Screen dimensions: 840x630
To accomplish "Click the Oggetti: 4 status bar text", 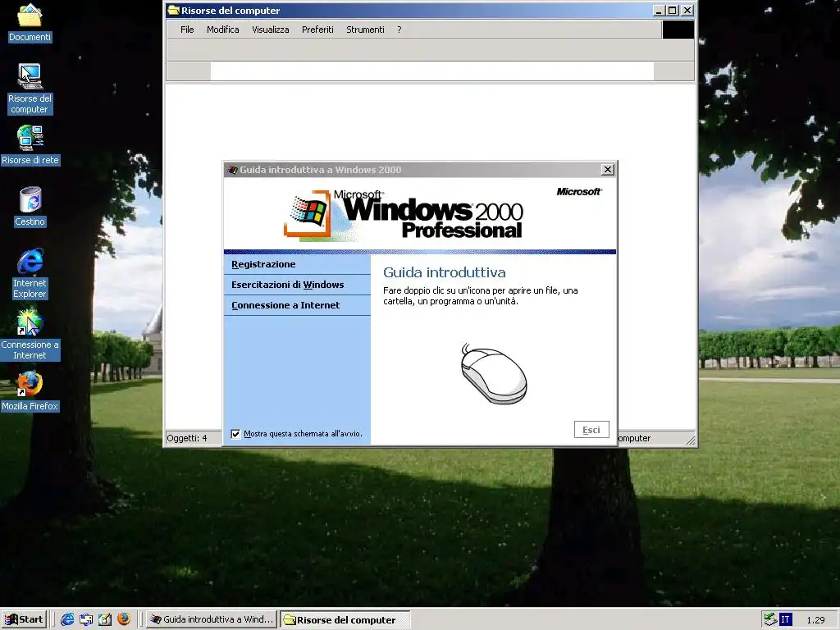I will pyautogui.click(x=186, y=438).
